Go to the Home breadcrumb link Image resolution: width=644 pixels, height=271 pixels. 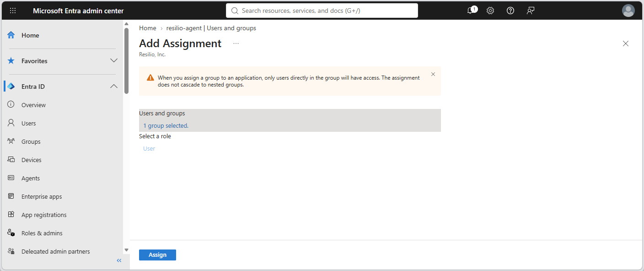click(x=148, y=28)
